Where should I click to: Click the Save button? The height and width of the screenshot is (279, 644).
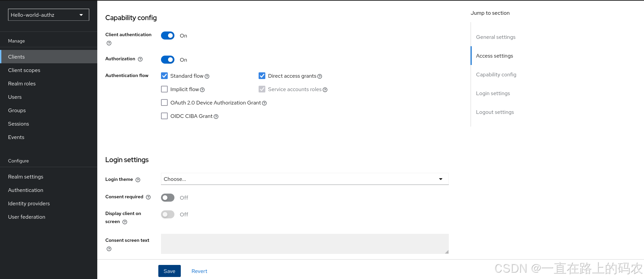169,271
